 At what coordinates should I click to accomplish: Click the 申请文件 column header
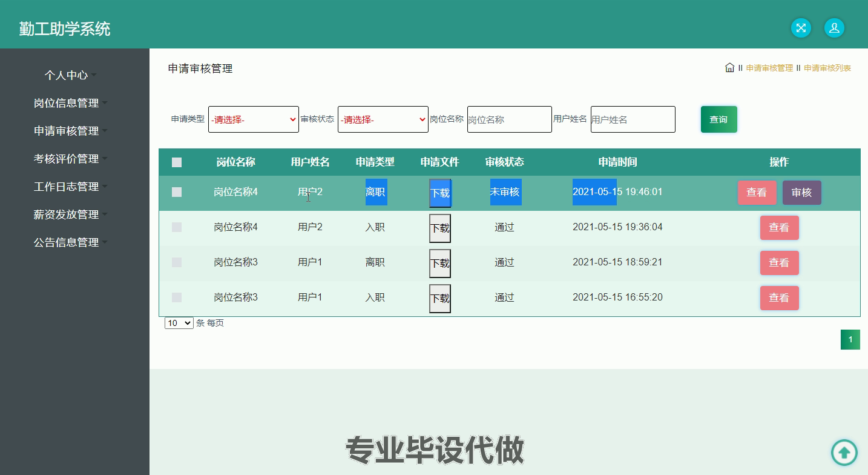click(x=440, y=162)
